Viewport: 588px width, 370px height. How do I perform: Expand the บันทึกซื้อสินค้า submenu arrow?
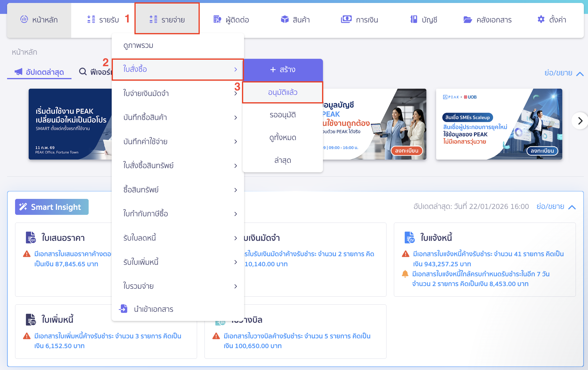coord(236,117)
